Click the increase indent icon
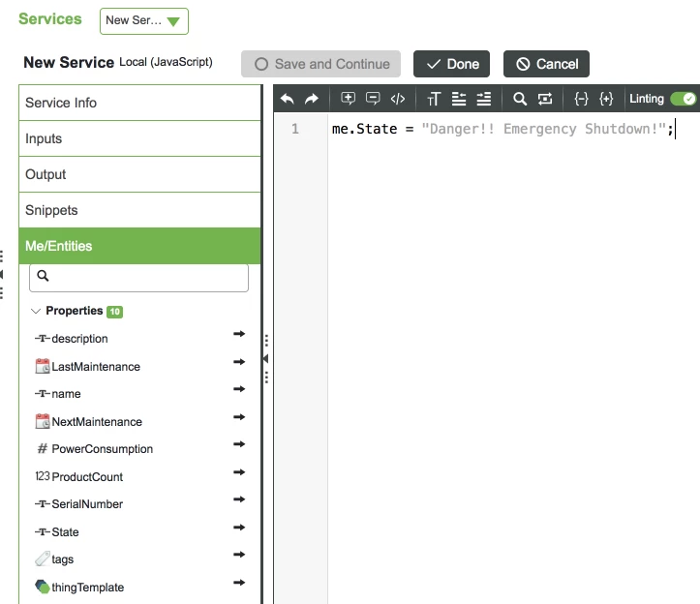 (x=483, y=99)
